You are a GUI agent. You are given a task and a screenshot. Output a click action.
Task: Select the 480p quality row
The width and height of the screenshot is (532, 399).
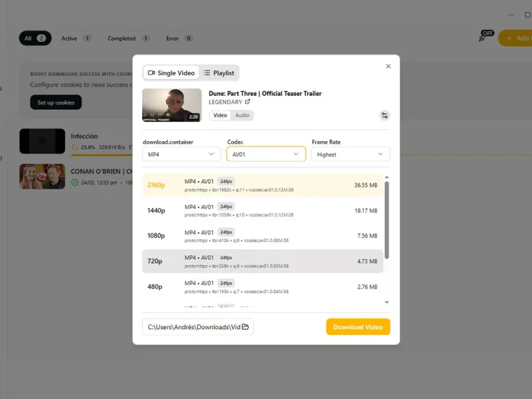pyautogui.click(x=263, y=287)
